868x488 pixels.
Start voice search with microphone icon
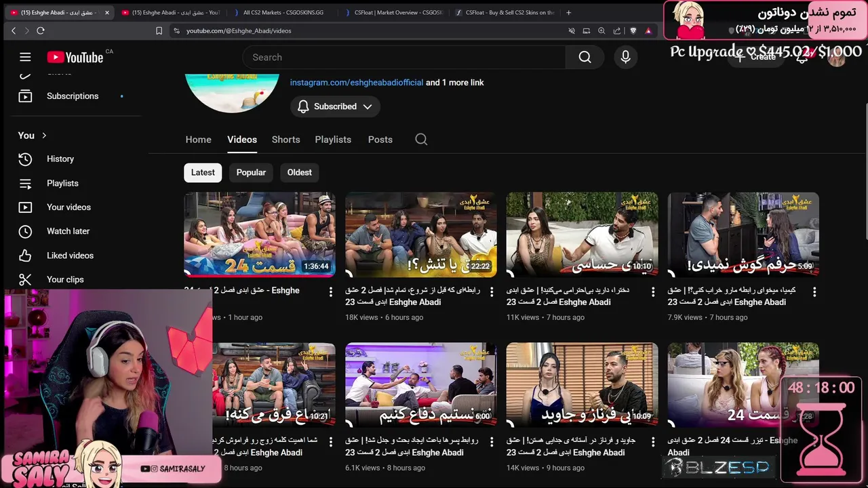click(625, 58)
